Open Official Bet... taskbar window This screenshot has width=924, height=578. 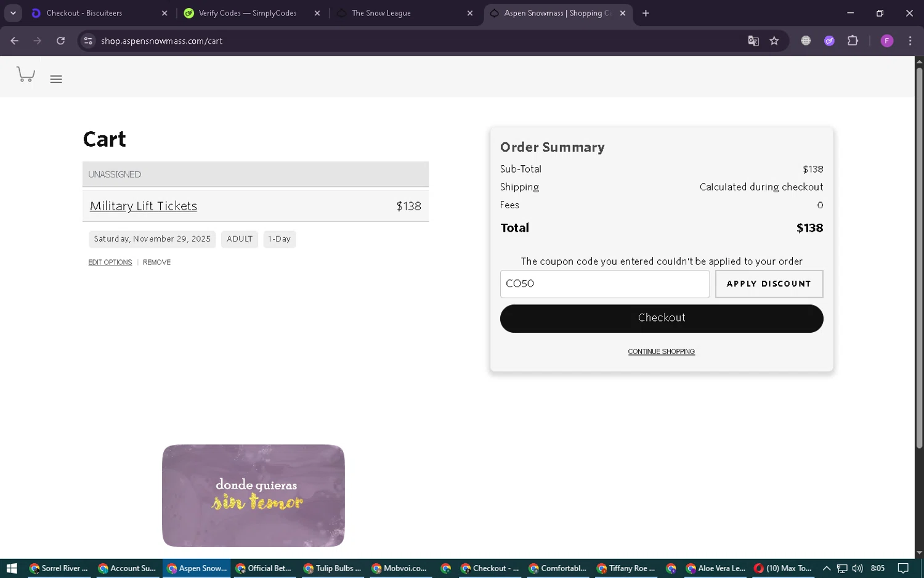(x=265, y=568)
